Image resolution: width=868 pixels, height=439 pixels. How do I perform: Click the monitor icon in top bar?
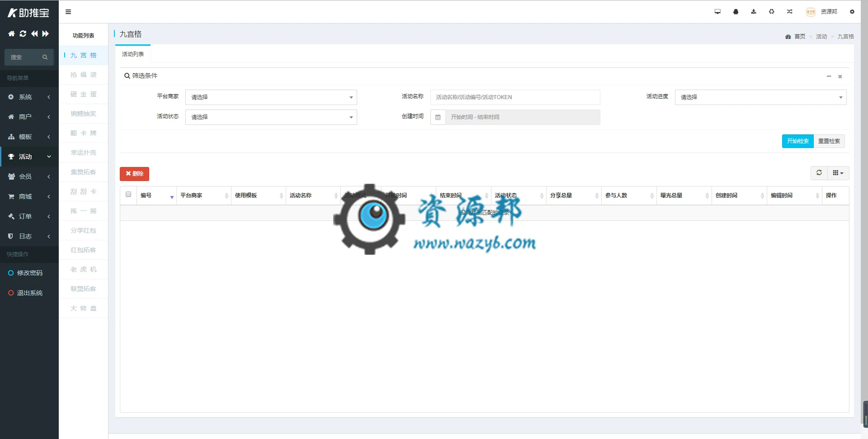[x=717, y=12]
